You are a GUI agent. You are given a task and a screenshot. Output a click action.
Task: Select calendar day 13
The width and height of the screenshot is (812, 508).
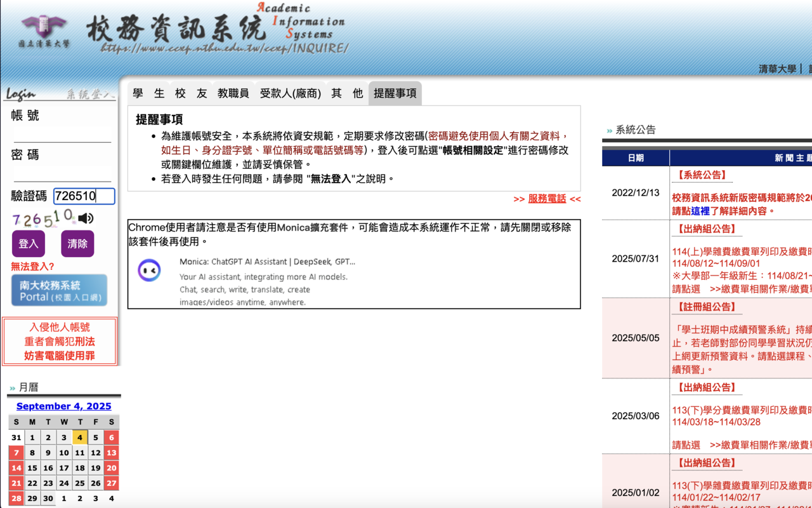click(112, 453)
